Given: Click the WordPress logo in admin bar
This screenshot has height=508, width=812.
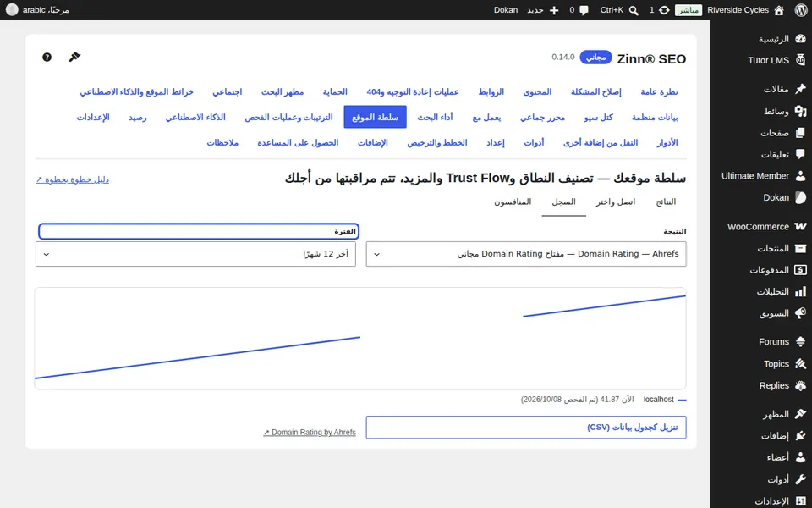Looking at the screenshot, I should point(801,10).
